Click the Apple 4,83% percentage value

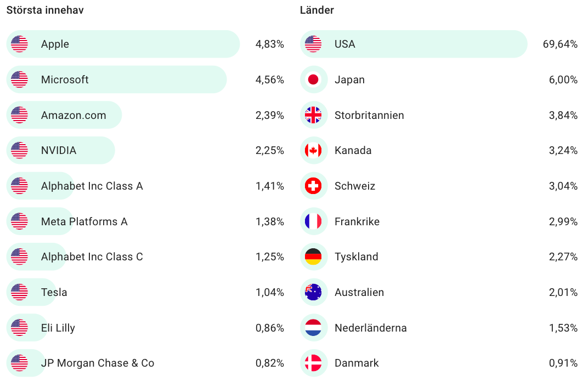tap(269, 44)
